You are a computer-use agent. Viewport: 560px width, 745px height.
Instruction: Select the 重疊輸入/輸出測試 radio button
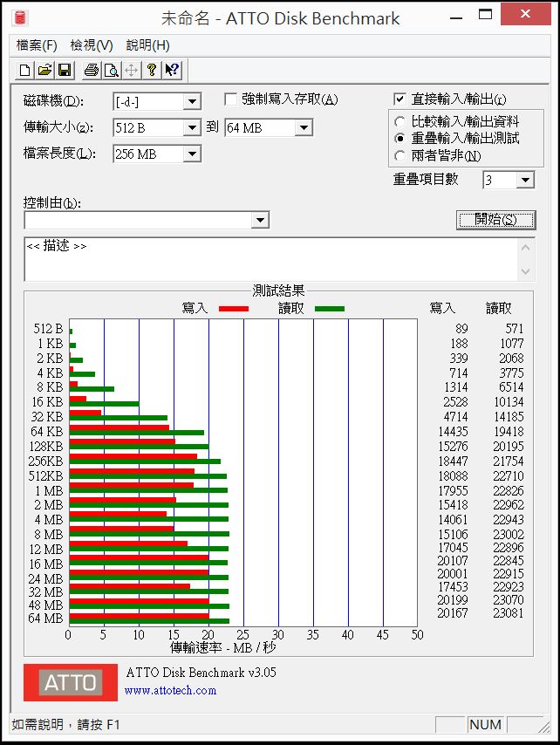(400, 138)
